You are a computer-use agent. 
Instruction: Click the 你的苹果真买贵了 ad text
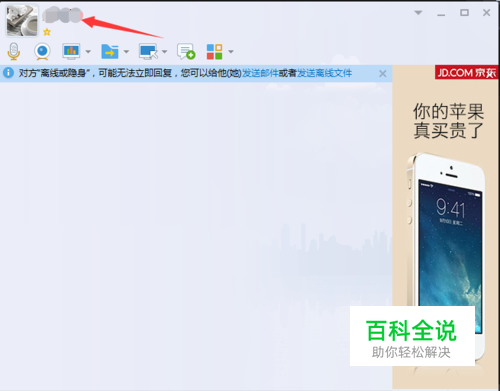[448, 121]
